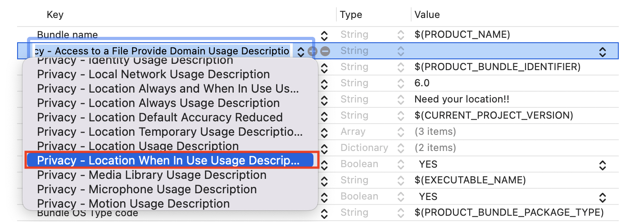Click String type in Bundle name row
The height and width of the screenshot is (222, 644).
point(354,35)
